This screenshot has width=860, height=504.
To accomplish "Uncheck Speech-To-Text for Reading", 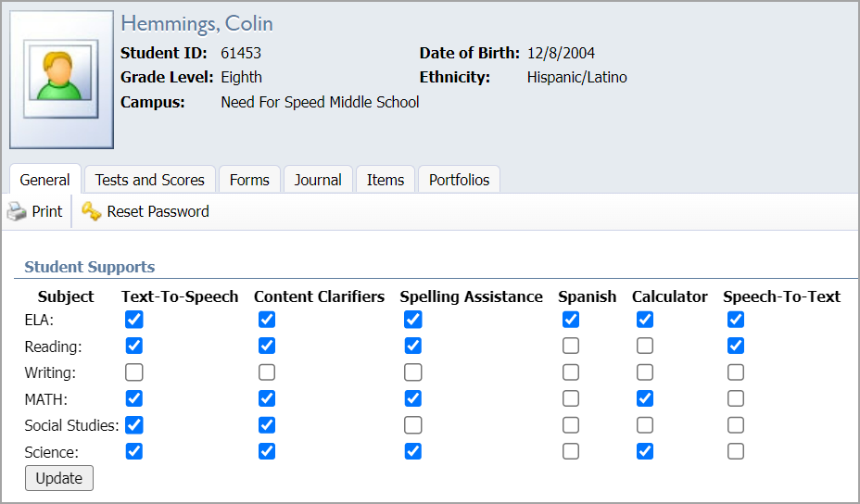I will (x=736, y=346).
